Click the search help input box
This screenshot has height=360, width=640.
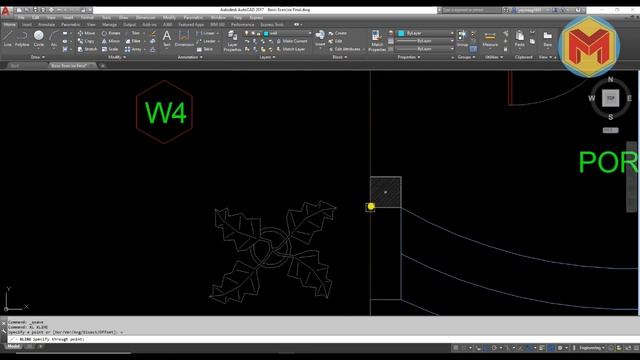(471, 10)
